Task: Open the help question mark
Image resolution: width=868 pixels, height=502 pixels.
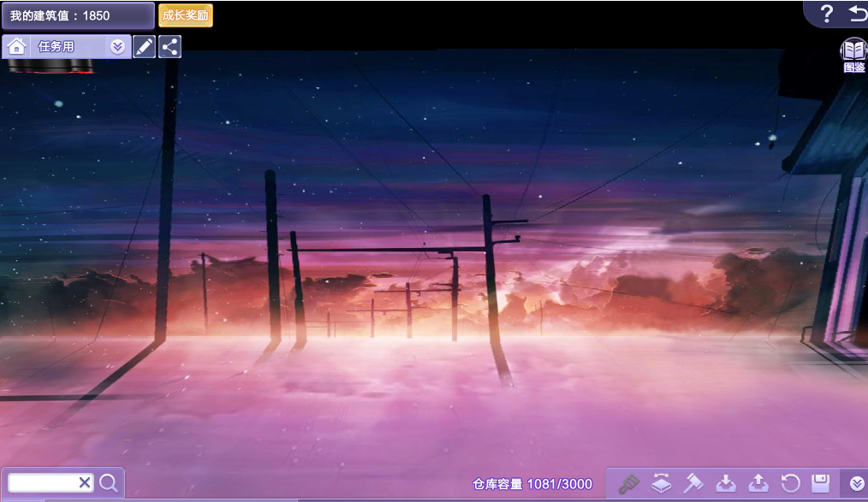Action: tap(826, 14)
